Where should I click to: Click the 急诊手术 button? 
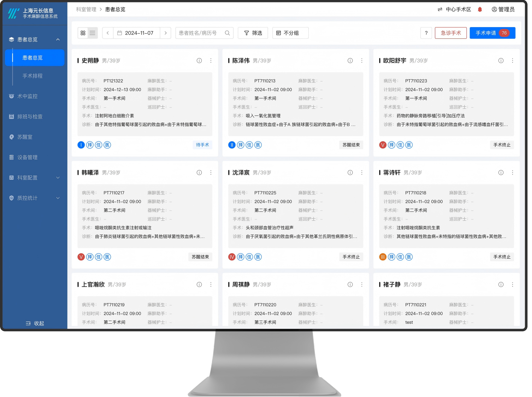pos(451,33)
